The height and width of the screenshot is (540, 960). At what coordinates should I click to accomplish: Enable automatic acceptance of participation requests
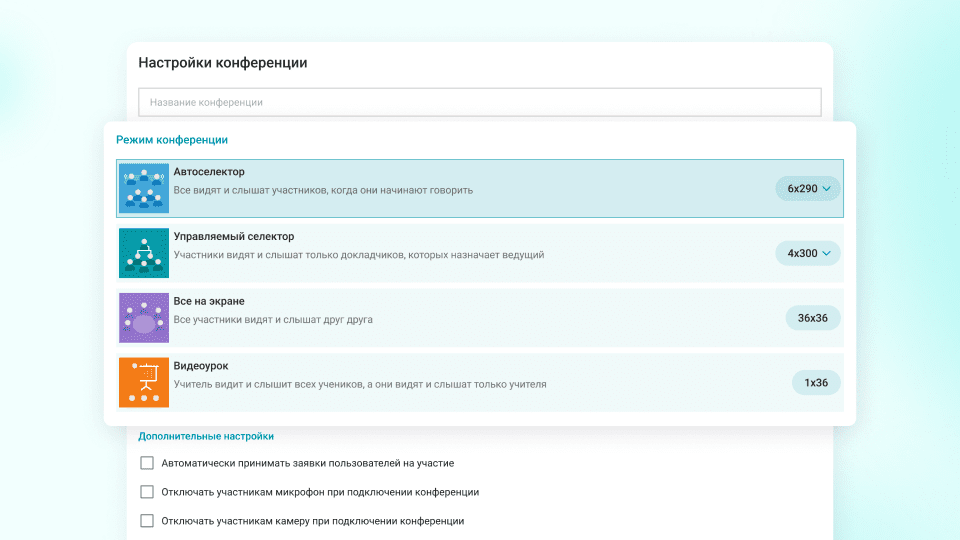tap(147, 463)
